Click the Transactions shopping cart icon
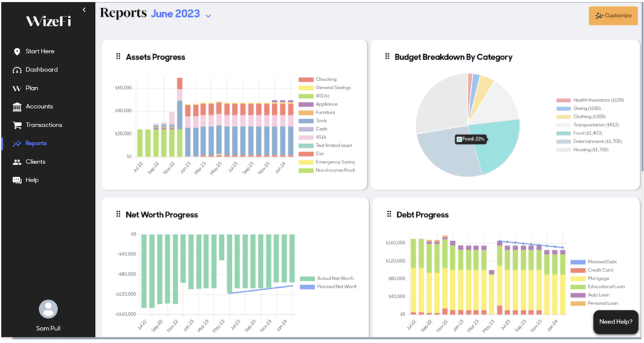644x343 pixels. coord(17,125)
